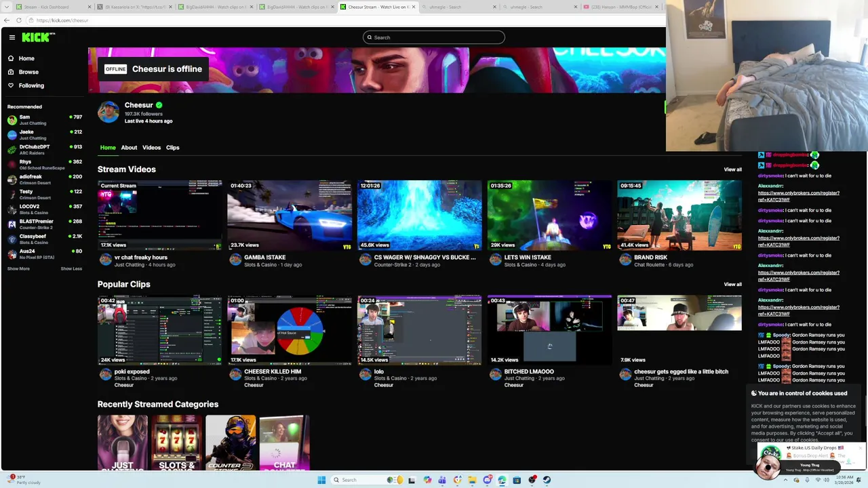Play the 'poki exposed' clip thumbnail
This screenshot has height=488, width=868.
point(159,330)
